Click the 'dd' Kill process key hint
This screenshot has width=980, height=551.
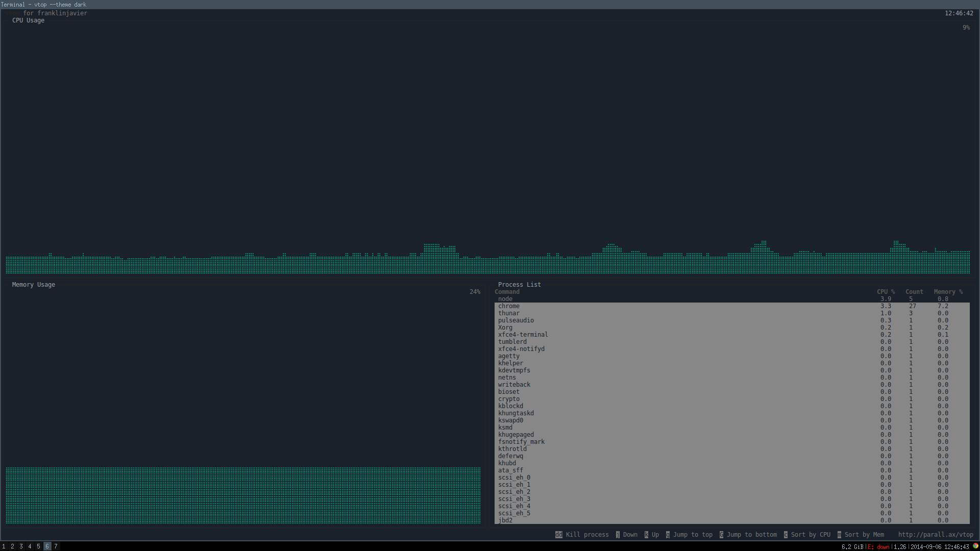coord(558,535)
